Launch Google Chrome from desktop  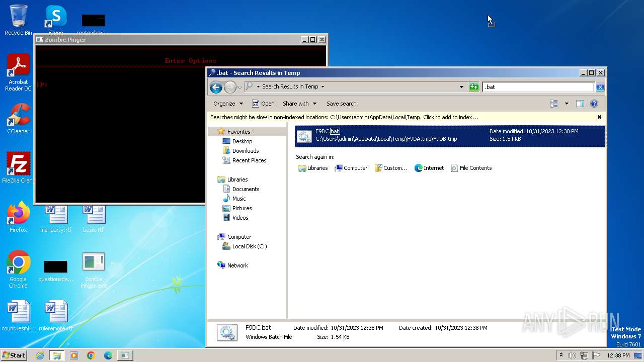point(18,269)
